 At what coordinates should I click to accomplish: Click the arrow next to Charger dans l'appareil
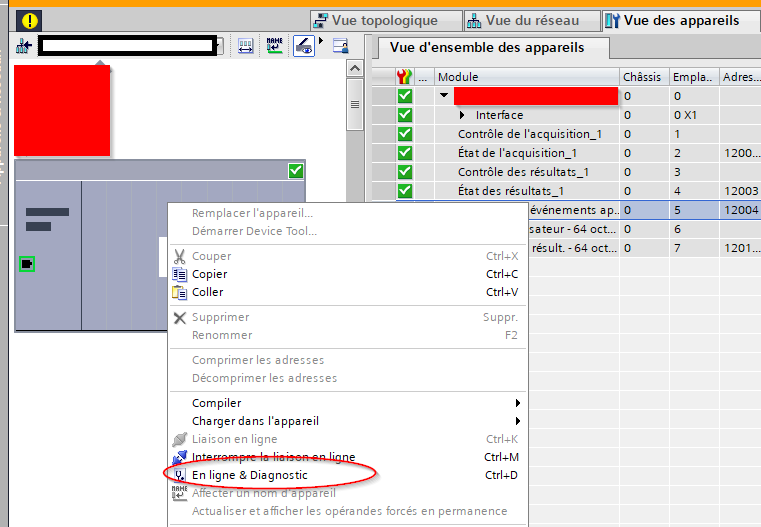(x=518, y=421)
